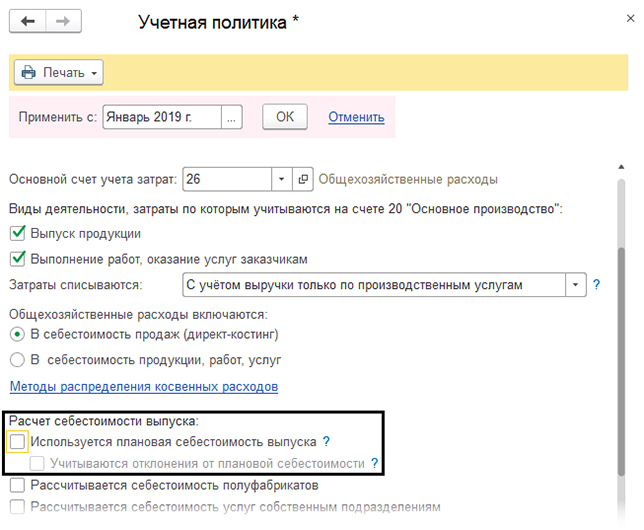This screenshot has height=530, width=644.
Task: Enable Используется плановая себестоимость выпуска
Action: (17, 441)
